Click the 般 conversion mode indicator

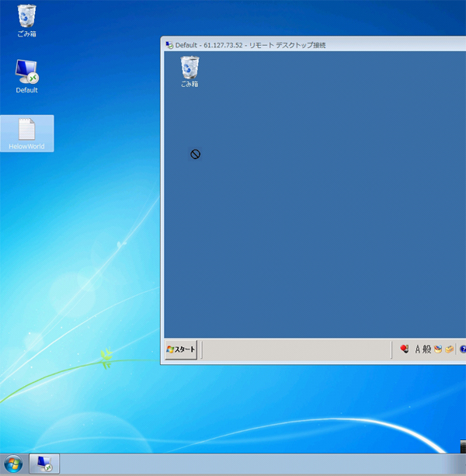coord(426,349)
